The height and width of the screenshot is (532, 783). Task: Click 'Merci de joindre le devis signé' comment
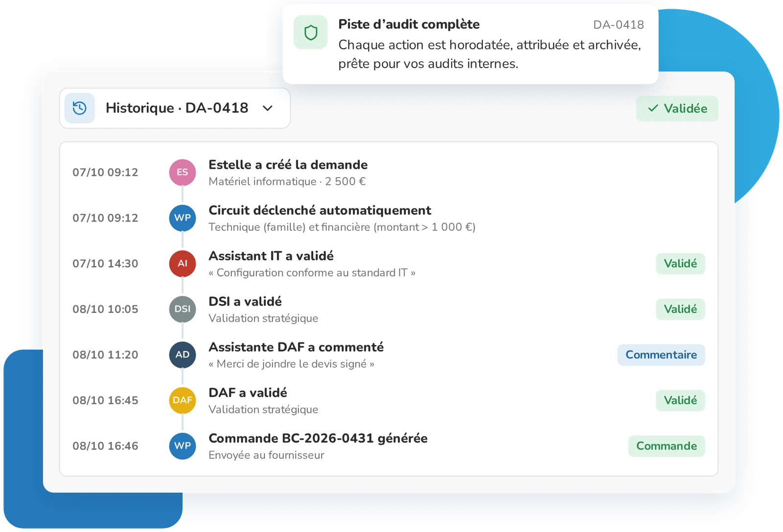[291, 364]
